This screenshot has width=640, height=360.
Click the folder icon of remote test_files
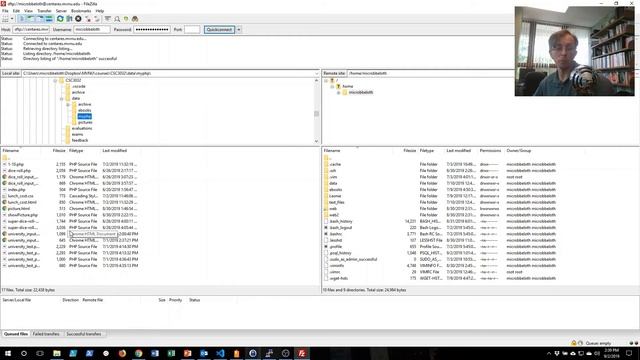[326, 202]
